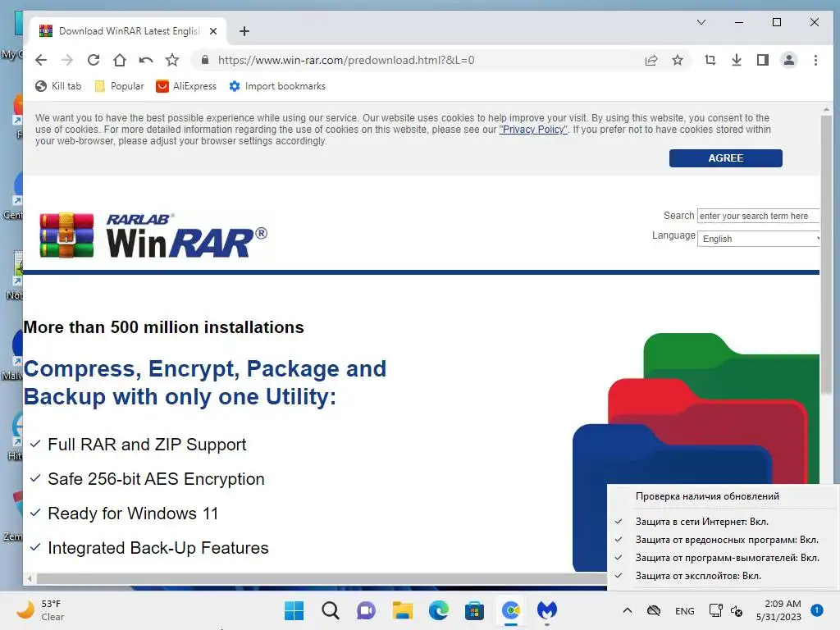Click Import bookmarks
840x630 pixels.
point(277,86)
